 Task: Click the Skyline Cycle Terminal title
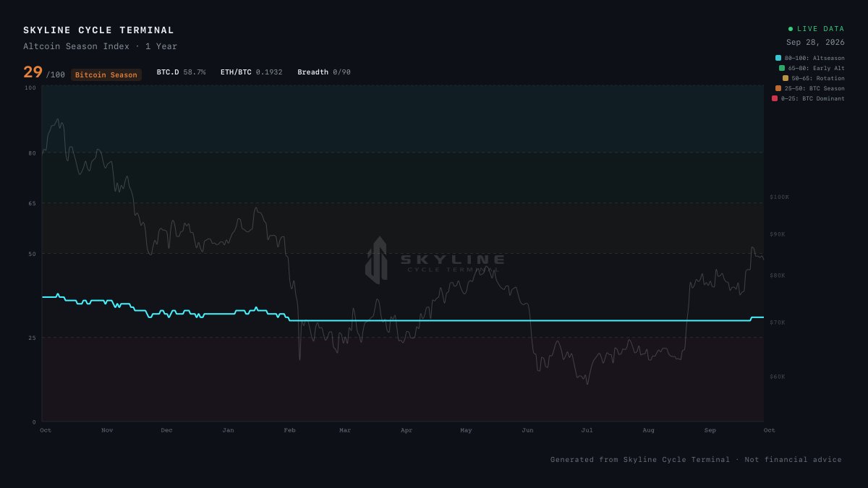[98, 30]
